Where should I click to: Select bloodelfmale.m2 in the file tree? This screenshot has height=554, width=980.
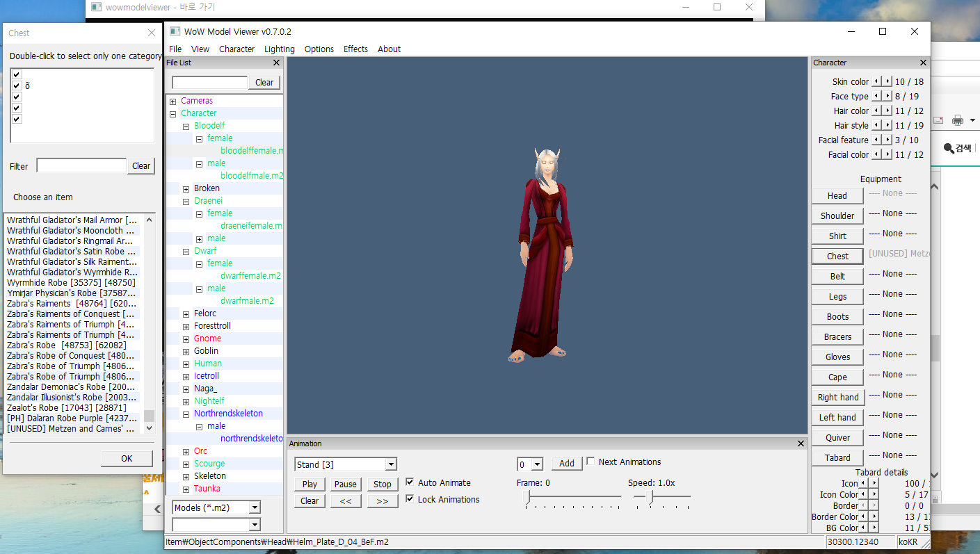tap(252, 176)
